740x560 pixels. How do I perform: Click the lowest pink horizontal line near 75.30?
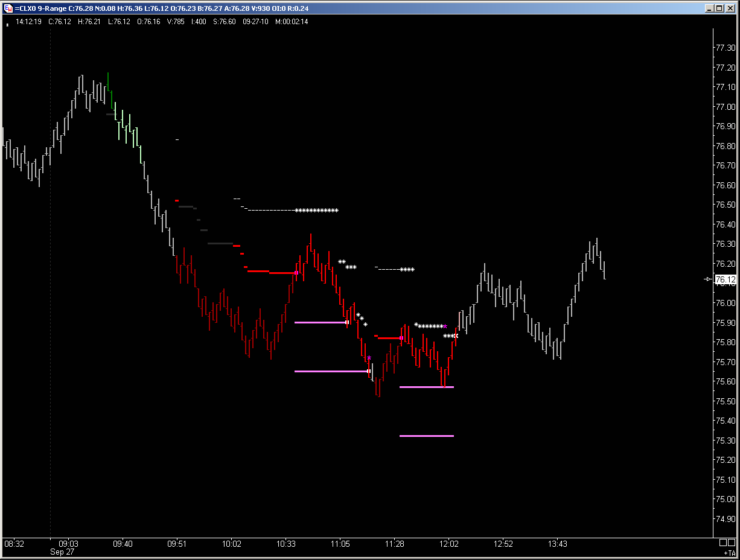click(x=426, y=436)
